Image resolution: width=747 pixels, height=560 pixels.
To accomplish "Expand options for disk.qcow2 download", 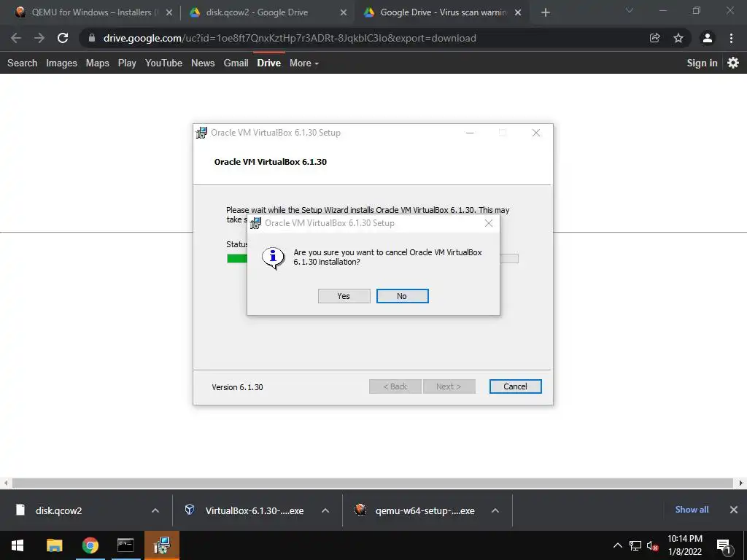I will tap(155, 510).
